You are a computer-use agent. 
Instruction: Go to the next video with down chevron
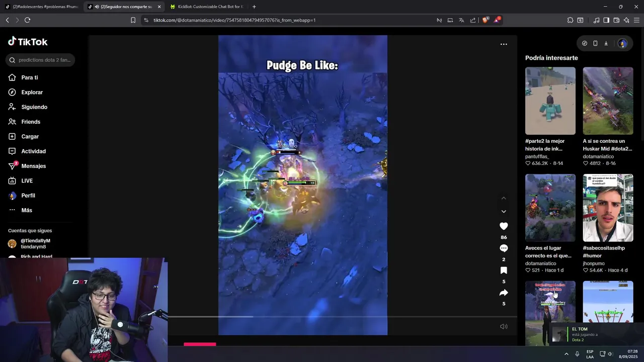(x=504, y=212)
